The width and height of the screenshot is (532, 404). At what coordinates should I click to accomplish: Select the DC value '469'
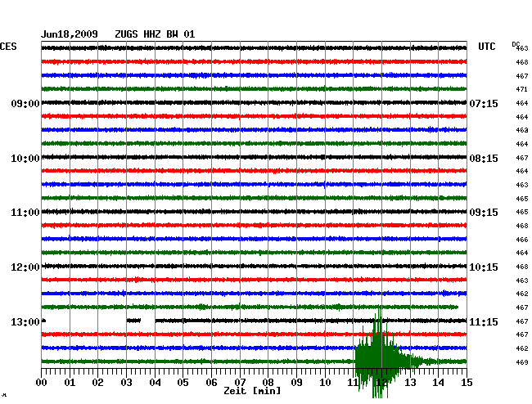pos(522,362)
